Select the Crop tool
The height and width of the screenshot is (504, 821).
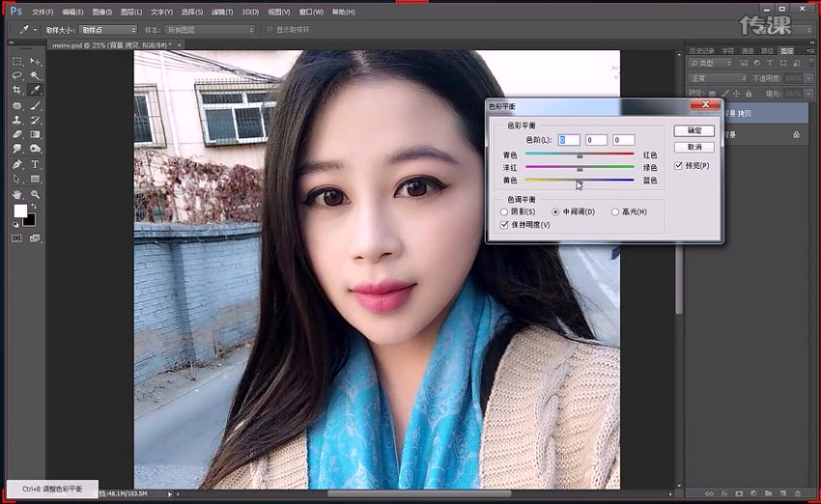(17, 90)
